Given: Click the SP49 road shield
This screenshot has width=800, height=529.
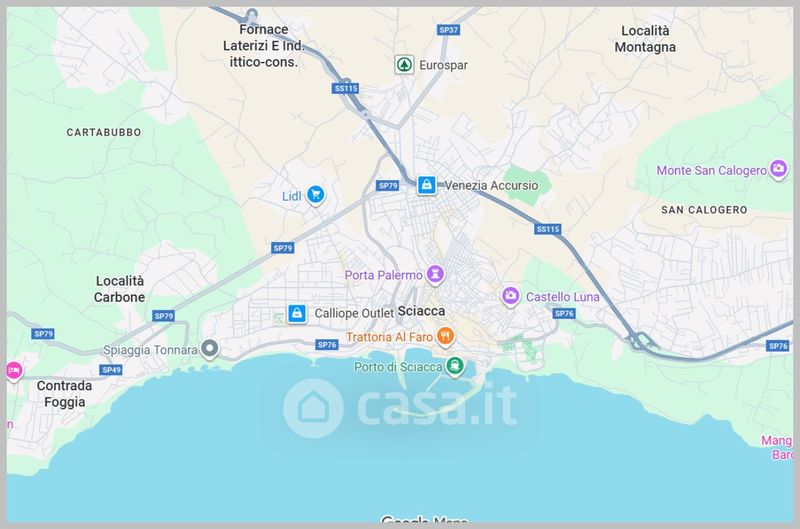Looking at the screenshot, I should point(111,370).
